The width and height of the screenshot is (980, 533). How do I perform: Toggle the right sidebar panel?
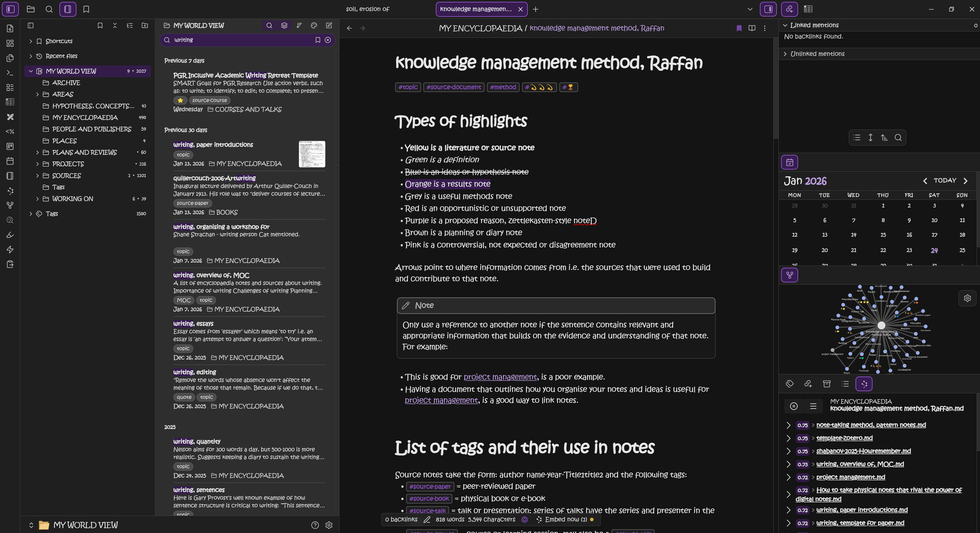[768, 9]
